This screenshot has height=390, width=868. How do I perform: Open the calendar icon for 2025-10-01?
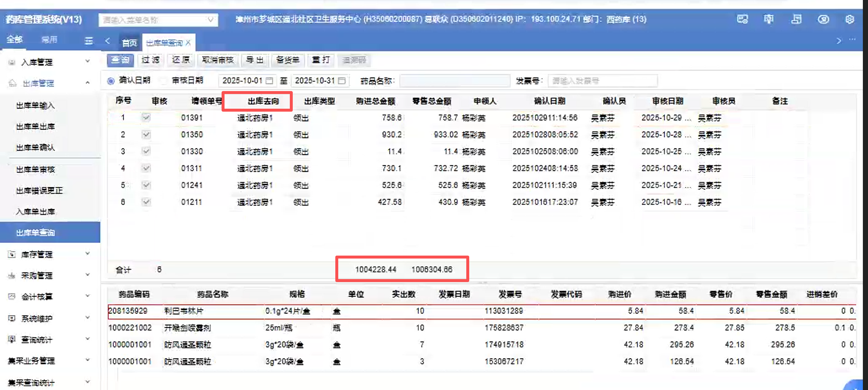[x=269, y=80]
